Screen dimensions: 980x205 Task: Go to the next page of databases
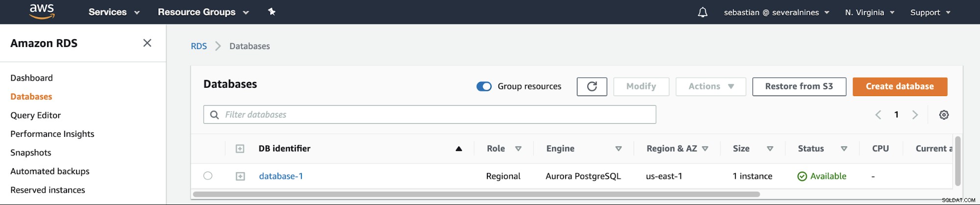click(915, 115)
